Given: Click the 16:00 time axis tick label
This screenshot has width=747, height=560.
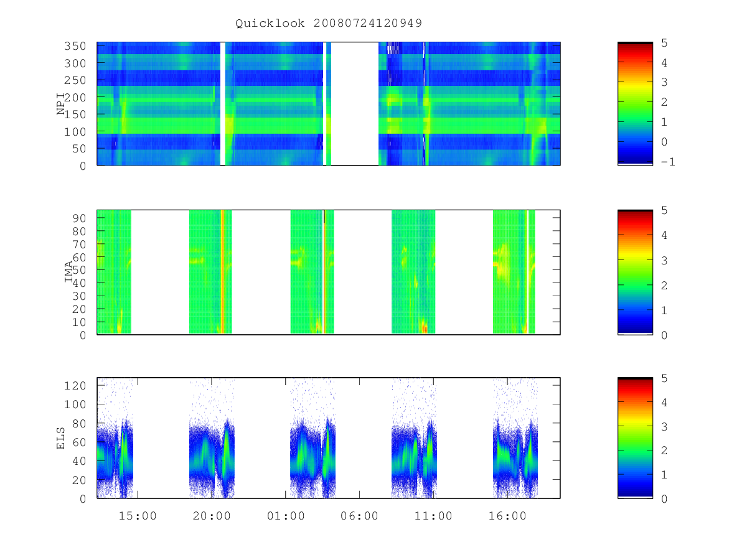Looking at the screenshot, I should click(508, 516).
